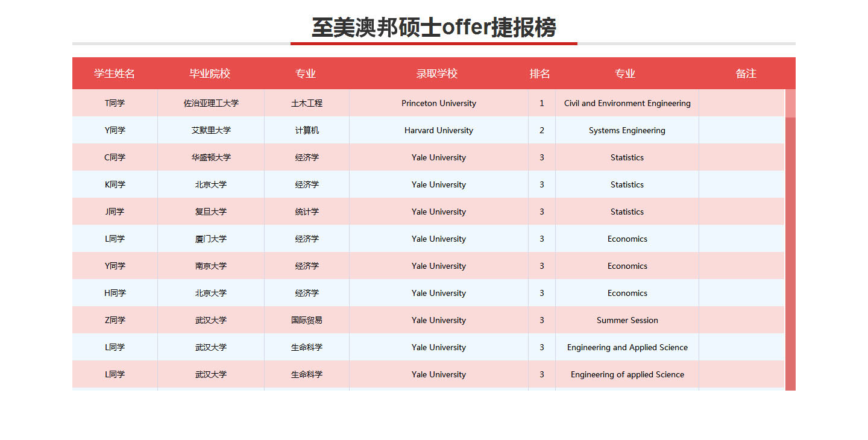This screenshot has height=440, width=868.
Task: Click the 排名 column header
Action: [x=540, y=74]
